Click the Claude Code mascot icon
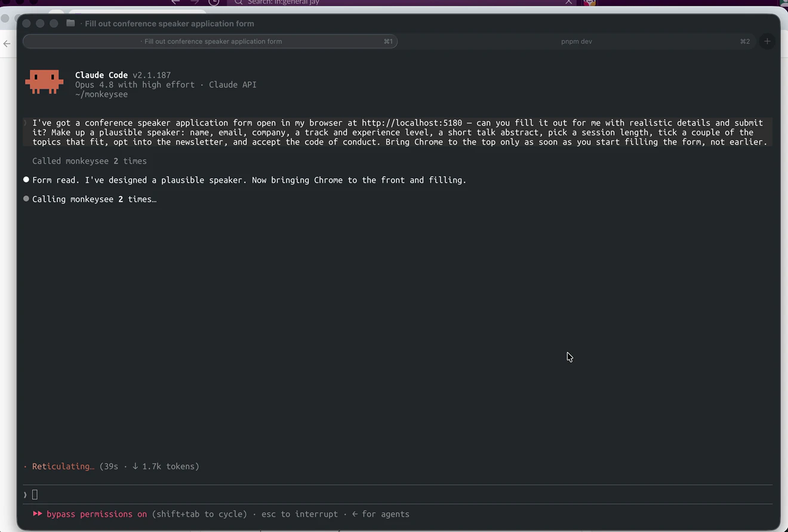Image resolution: width=788 pixels, height=532 pixels. pos(44,82)
